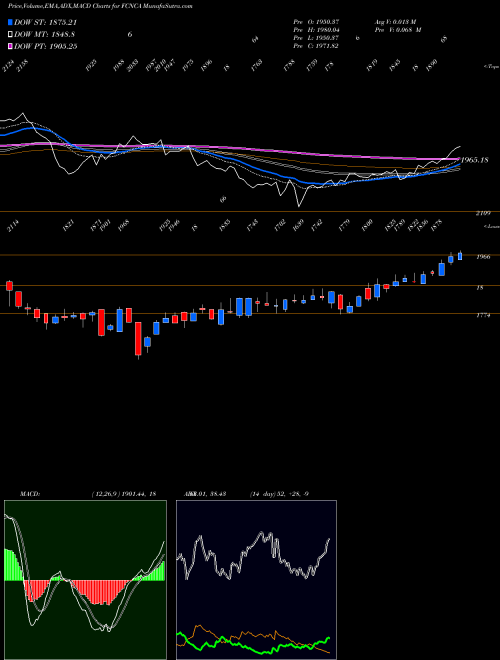500x660 pixels.
Task: Click the magenta DOW PT legend swatch
Action: tap(10, 46)
